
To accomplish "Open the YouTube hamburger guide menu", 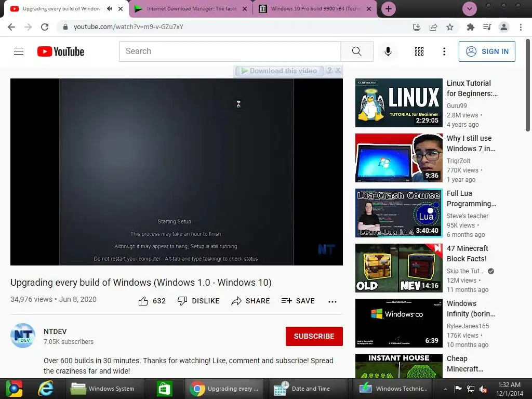I will 19,51.
